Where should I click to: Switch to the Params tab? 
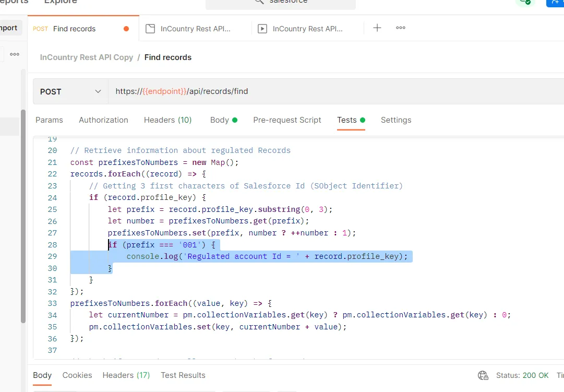click(49, 120)
